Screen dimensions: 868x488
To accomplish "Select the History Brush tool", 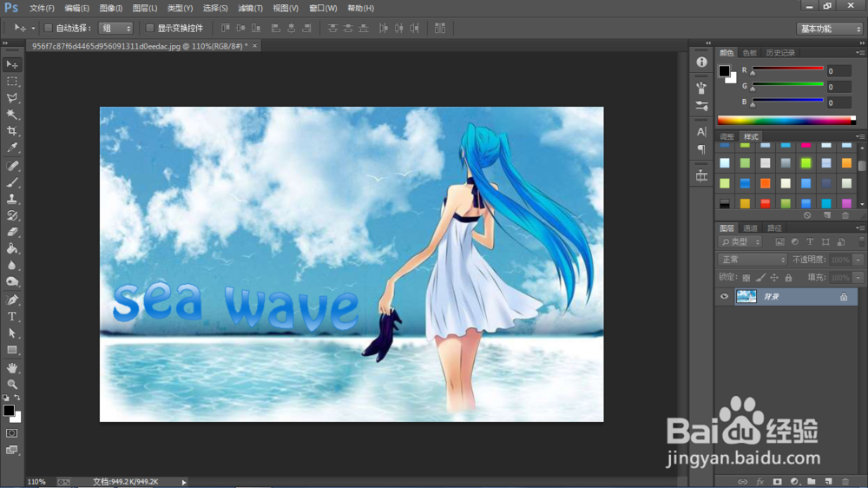I will pyautogui.click(x=11, y=215).
